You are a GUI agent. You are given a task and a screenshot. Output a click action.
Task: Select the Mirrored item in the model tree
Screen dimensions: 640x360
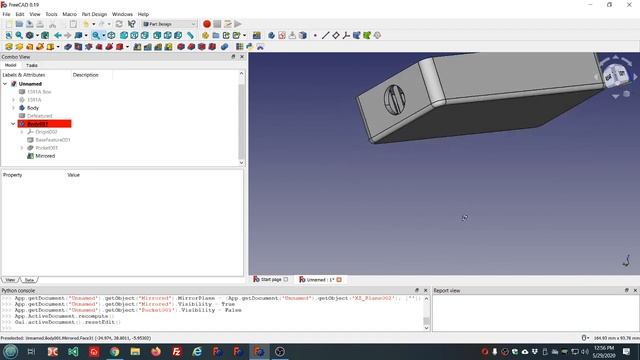(x=45, y=156)
